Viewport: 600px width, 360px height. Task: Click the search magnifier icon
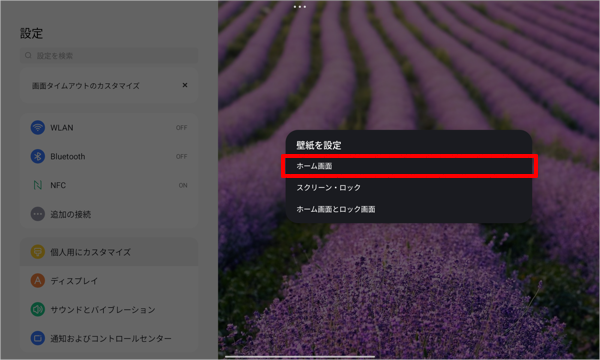[x=28, y=55]
